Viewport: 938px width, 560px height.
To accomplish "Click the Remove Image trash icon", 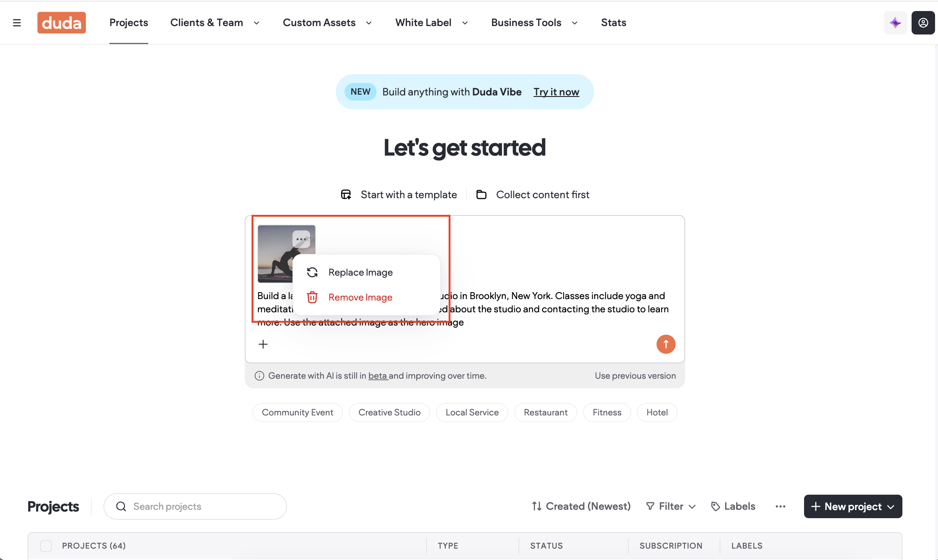I will pos(312,297).
